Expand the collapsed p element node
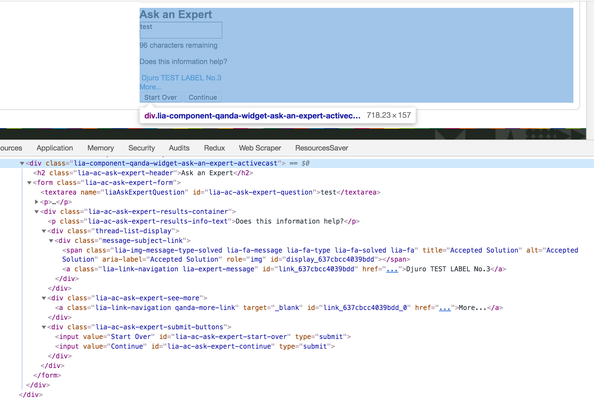Image resolution: width=594 pixels, height=400 pixels. pos(36,202)
